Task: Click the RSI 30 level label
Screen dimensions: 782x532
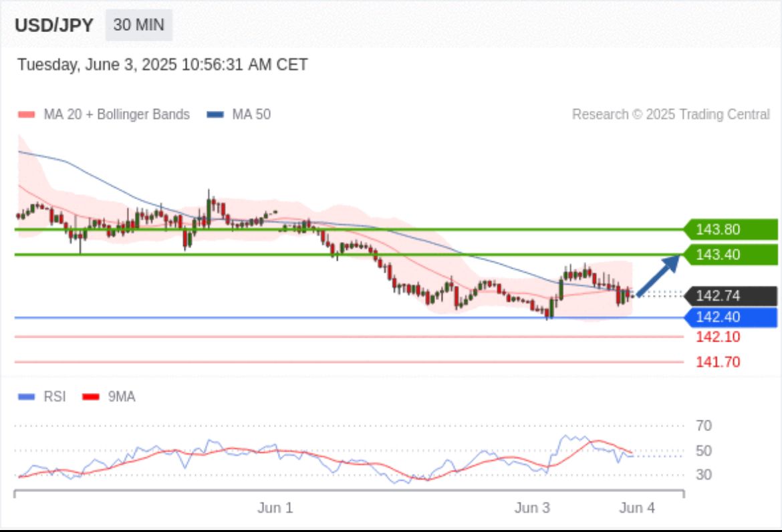Action: click(703, 475)
